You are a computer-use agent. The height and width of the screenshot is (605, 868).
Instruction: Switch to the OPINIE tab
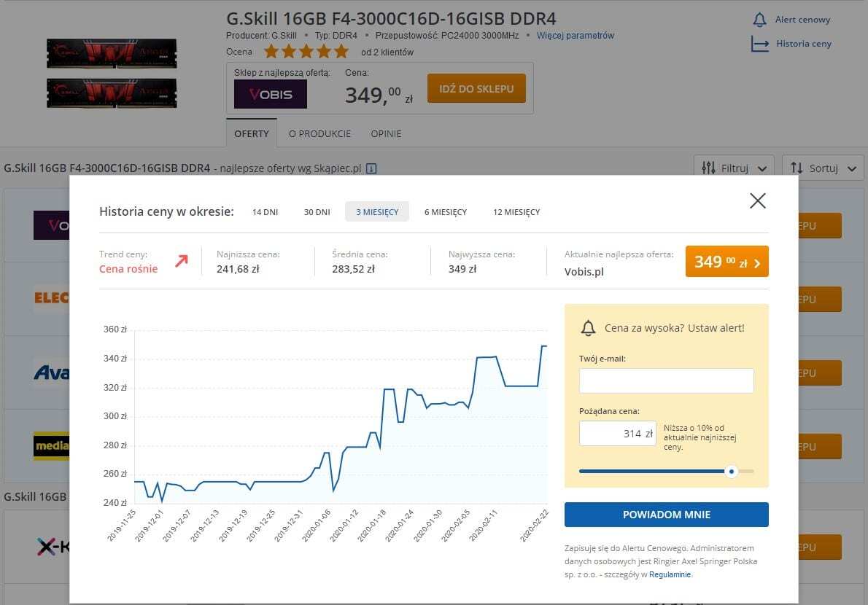click(386, 134)
